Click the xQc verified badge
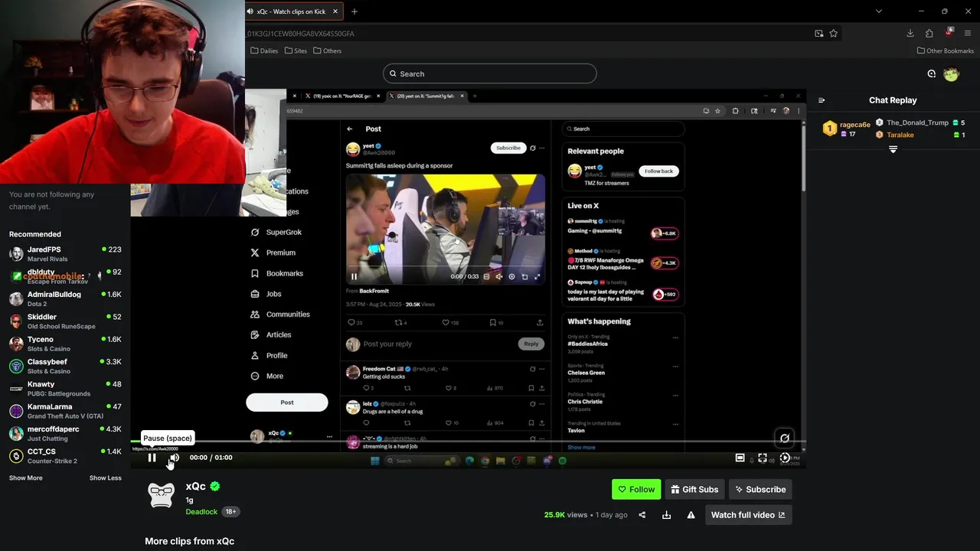980x551 pixels. (x=215, y=487)
